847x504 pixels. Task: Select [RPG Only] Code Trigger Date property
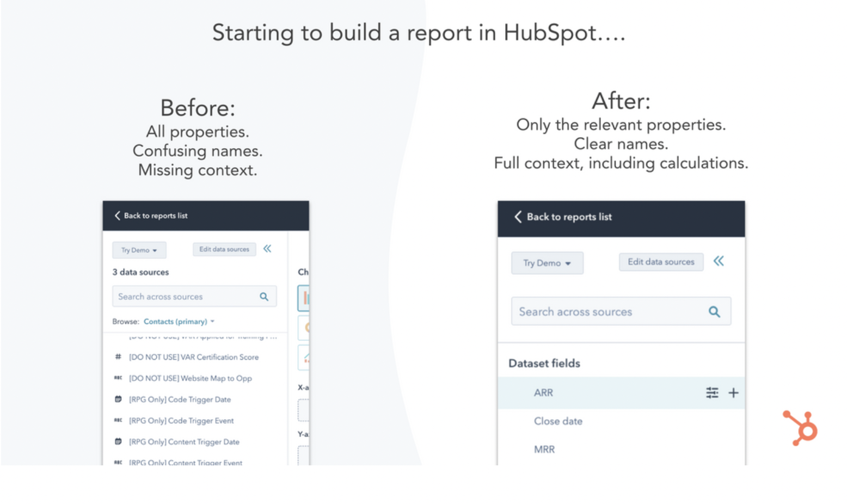click(180, 399)
